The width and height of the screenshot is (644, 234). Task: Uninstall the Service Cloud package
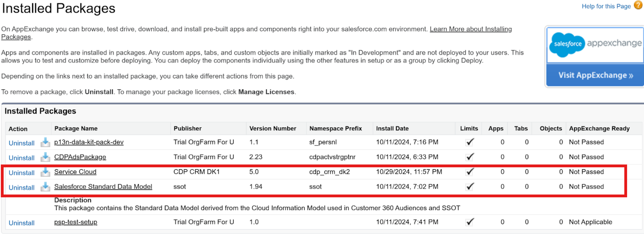pos(22,173)
